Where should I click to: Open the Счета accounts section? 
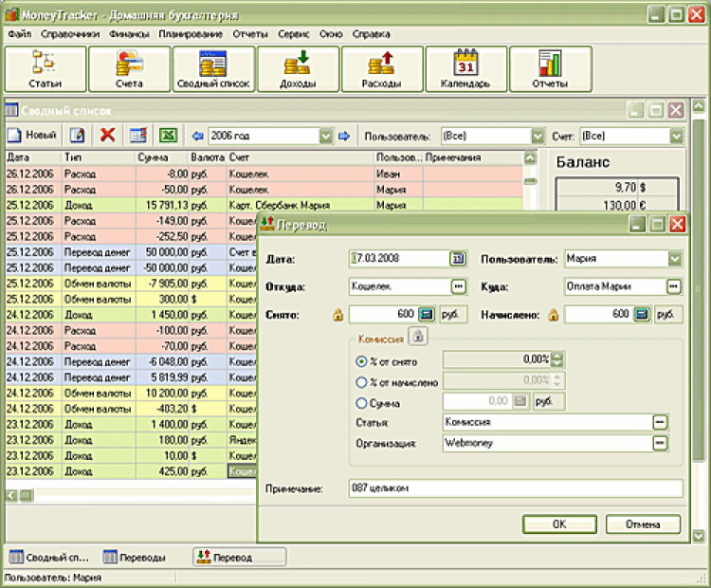coord(129,69)
